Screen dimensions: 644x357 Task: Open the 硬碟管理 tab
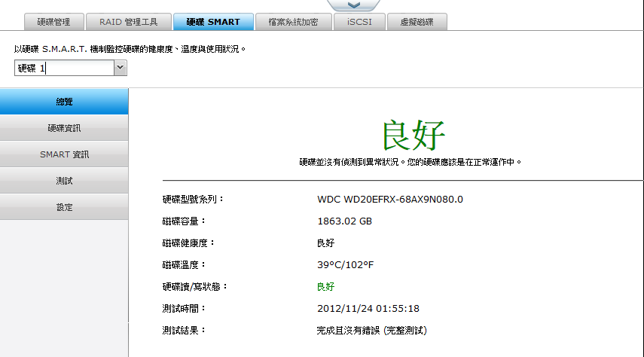pyautogui.click(x=53, y=22)
